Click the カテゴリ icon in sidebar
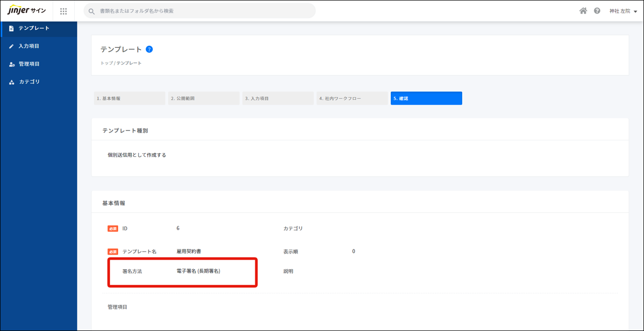This screenshot has height=331, width=644. point(12,82)
